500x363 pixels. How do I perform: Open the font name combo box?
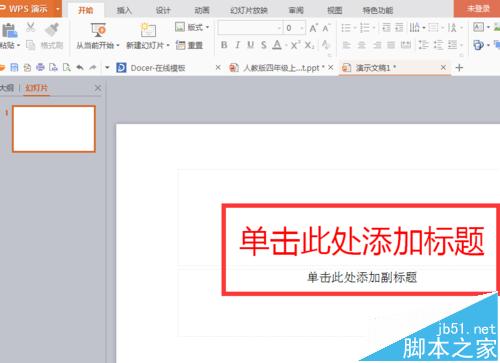250,28
